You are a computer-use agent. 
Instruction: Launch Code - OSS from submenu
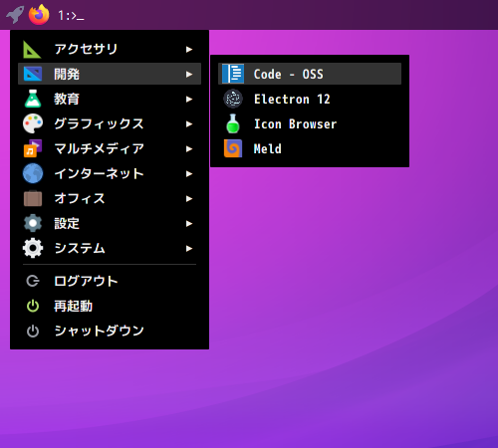310,74
